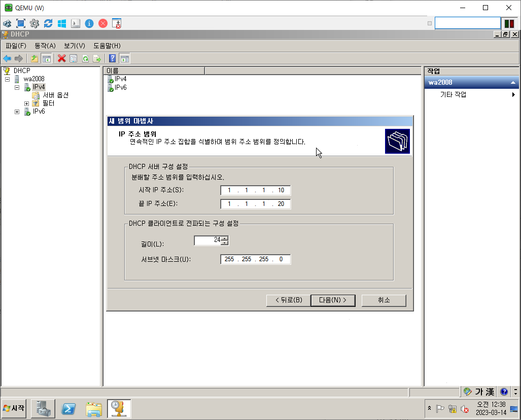Click the QEMU toolbar text input box

tap(468, 23)
